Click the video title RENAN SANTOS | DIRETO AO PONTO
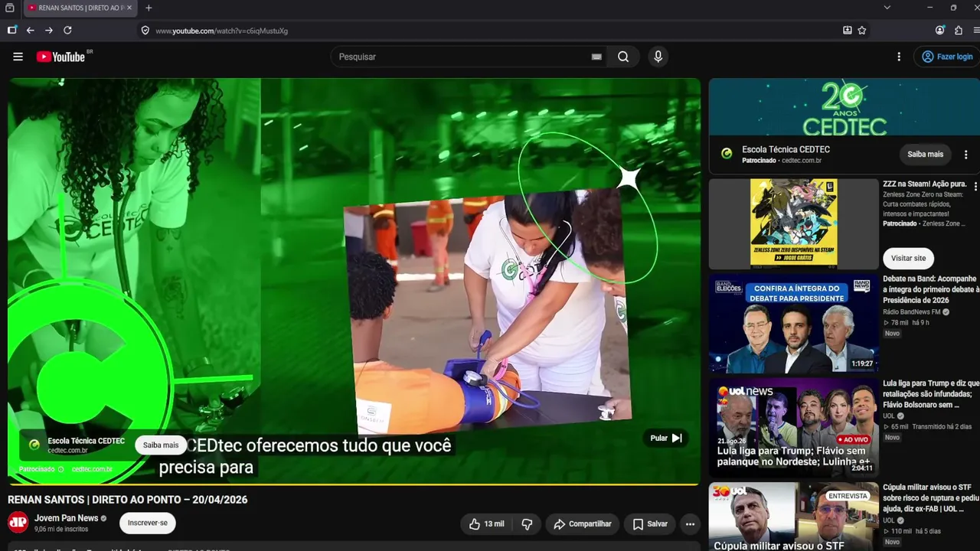The width and height of the screenshot is (980, 551). [128, 500]
